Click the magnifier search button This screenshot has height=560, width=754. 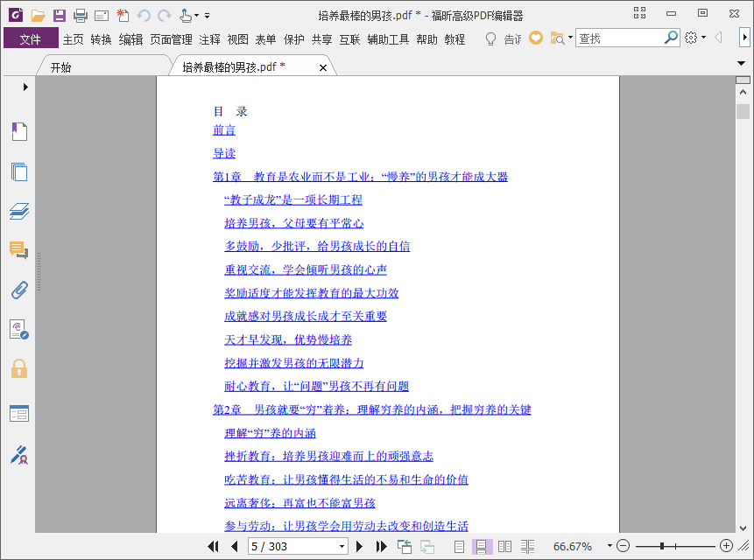pos(671,37)
